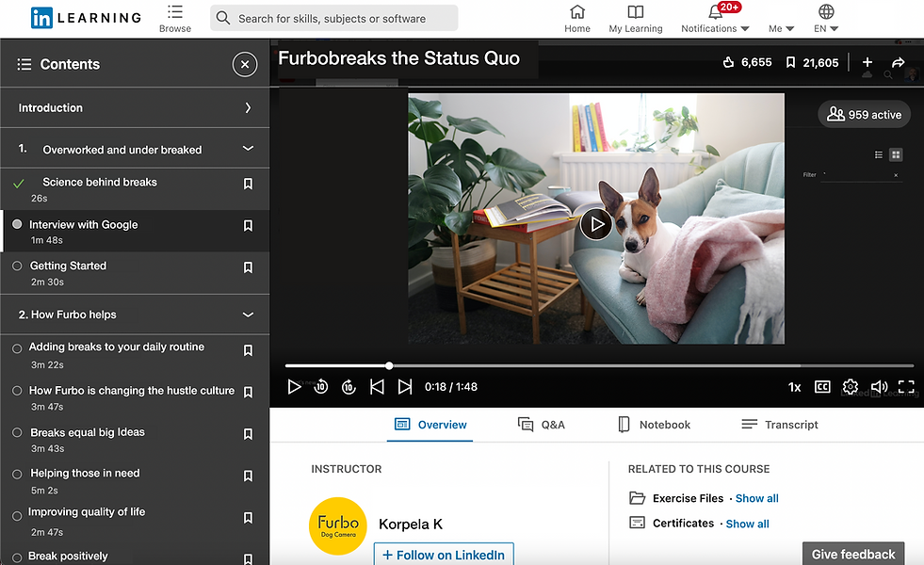Bookmark Getting Started lesson
The image size is (924, 565).
(x=248, y=267)
